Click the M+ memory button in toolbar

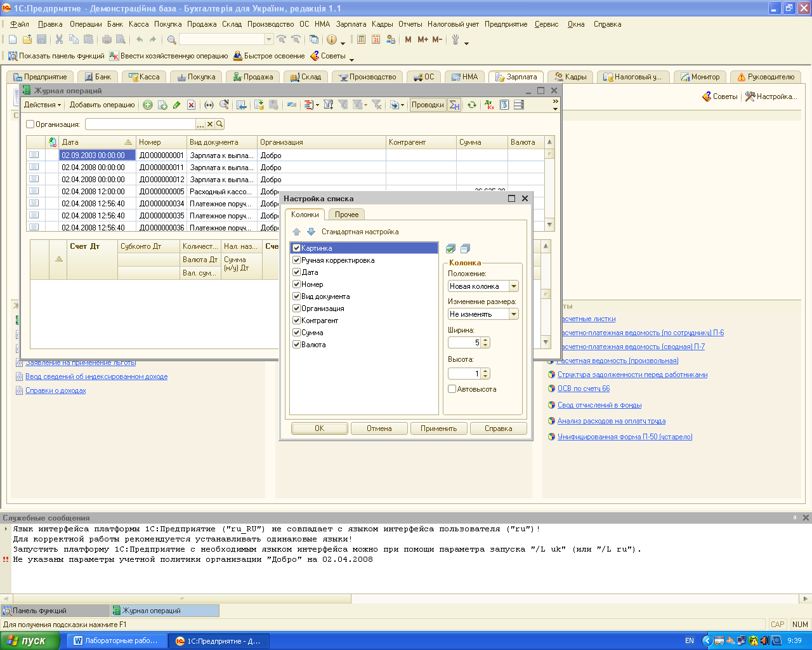pyautogui.click(x=422, y=39)
